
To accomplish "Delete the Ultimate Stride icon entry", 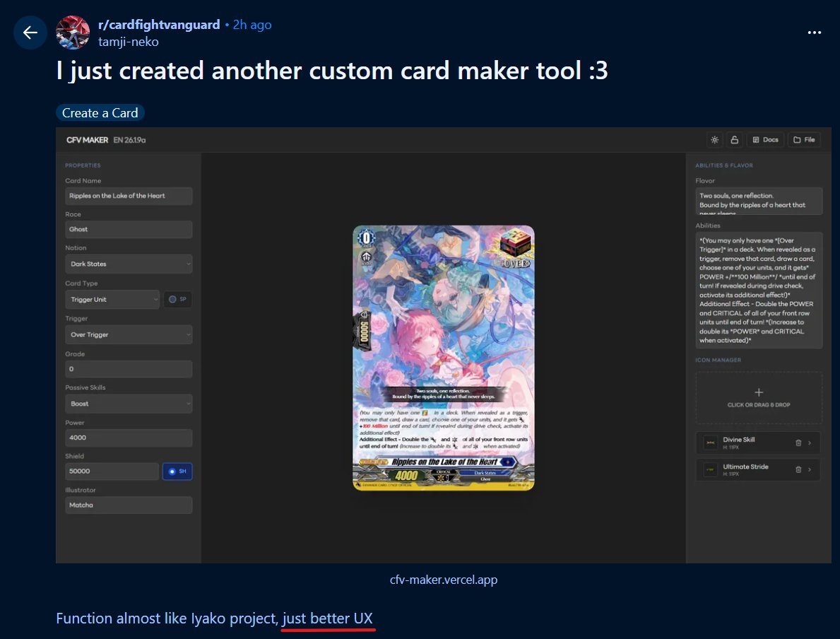I will 798,469.
